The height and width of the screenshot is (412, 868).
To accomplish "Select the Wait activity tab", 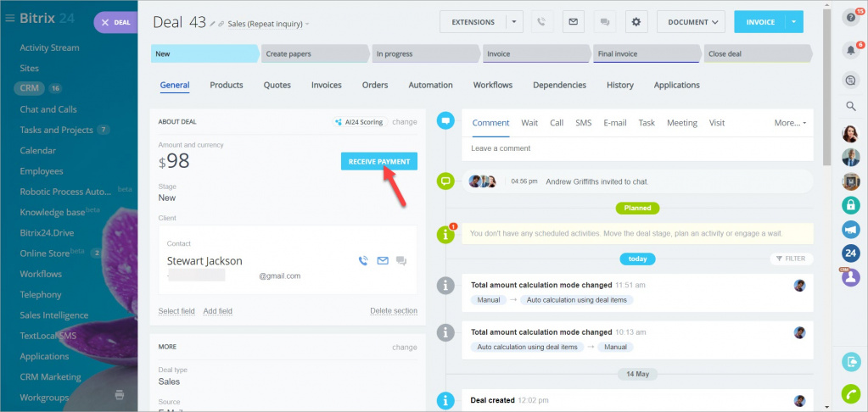I will (x=529, y=123).
